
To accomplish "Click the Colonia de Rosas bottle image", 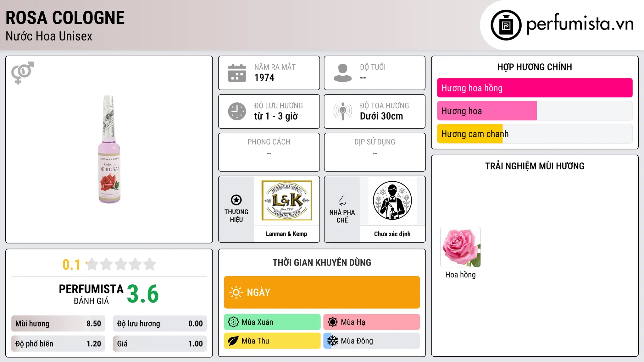I will click(x=109, y=149).
